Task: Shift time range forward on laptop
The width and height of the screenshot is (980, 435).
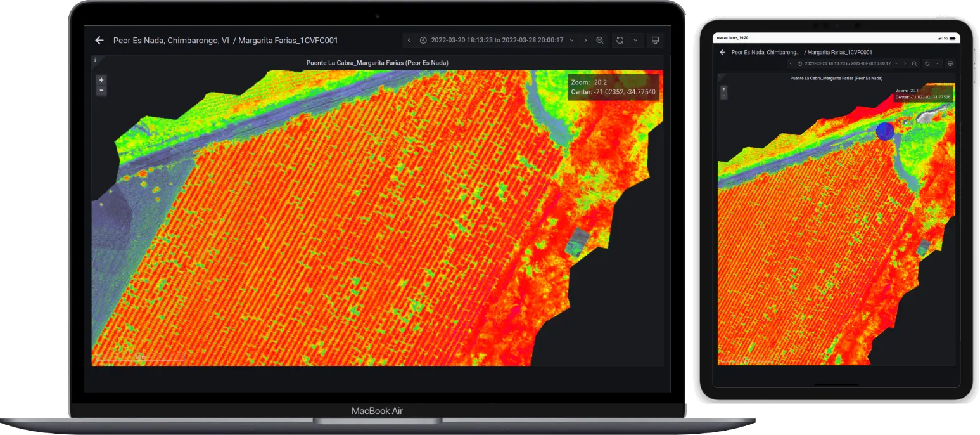Action: coord(585,40)
